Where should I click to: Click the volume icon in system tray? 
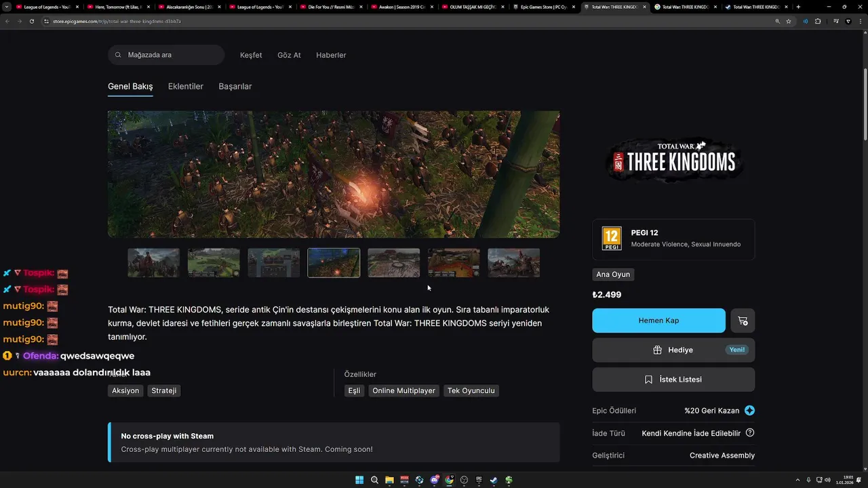[828, 480]
